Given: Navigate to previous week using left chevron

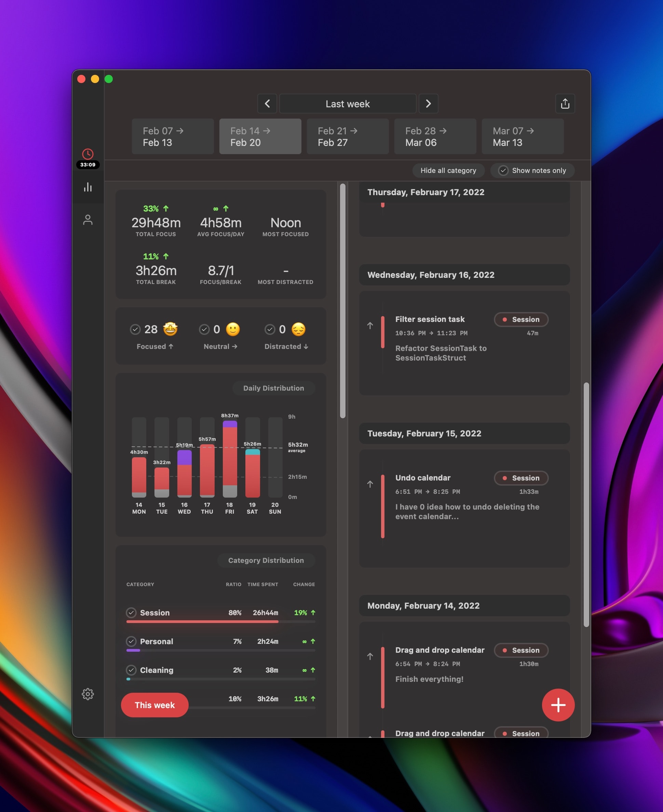Looking at the screenshot, I should click(268, 103).
